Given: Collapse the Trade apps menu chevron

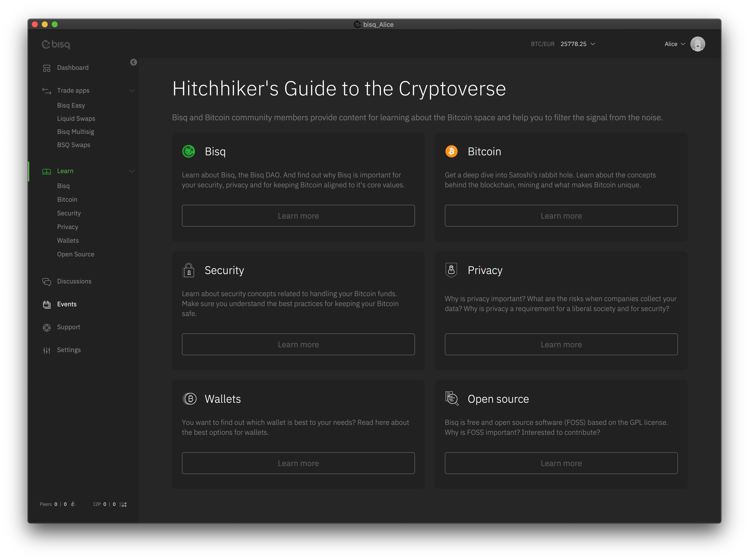Looking at the screenshot, I should point(132,91).
